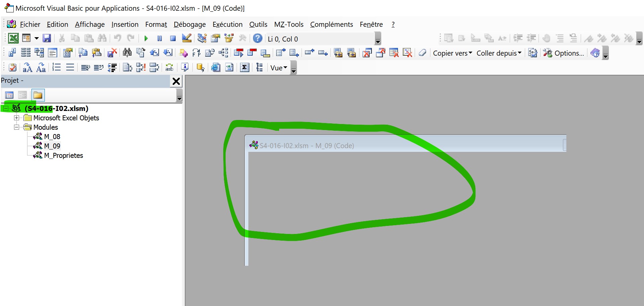Open the Properties Window icon
This screenshot has height=306, width=644.
[216, 38]
